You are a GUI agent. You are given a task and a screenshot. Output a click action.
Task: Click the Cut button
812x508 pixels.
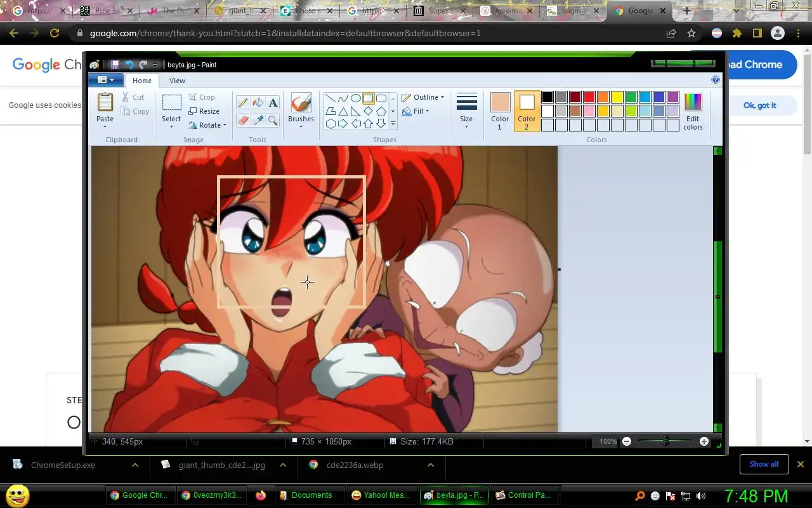click(x=133, y=97)
